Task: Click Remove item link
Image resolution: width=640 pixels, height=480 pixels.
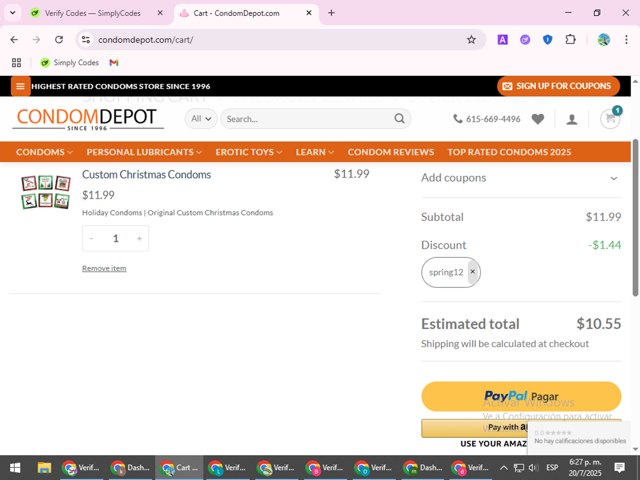Action: pyautogui.click(x=104, y=268)
